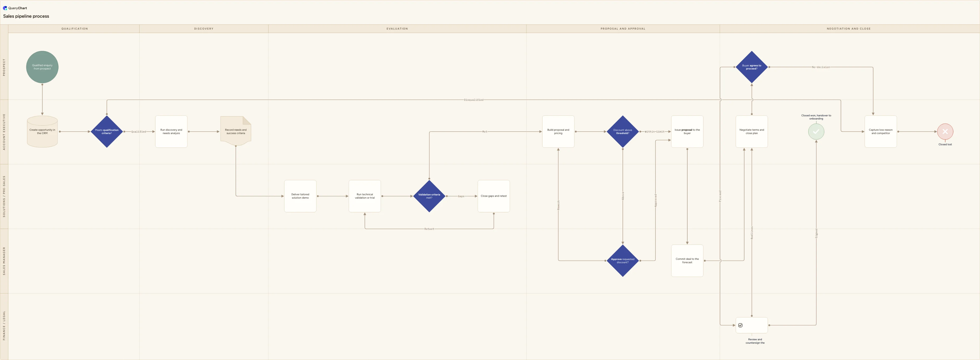Screen dimensions: 980x360
Task: Click the Rework edge label
Action: 558,205
